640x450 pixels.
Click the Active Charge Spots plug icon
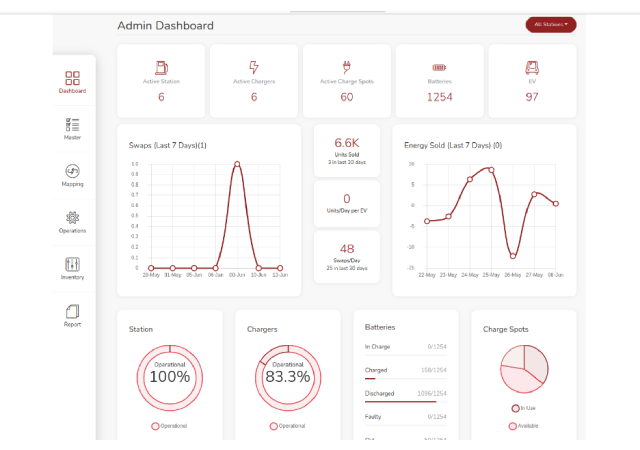click(346, 67)
